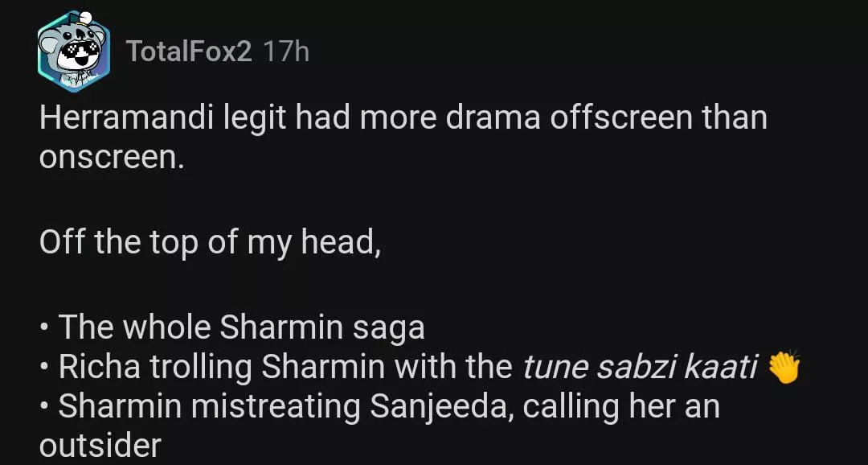Click the italic text 'tune sabzi kaati'
The height and width of the screenshot is (465, 868).
point(640,368)
